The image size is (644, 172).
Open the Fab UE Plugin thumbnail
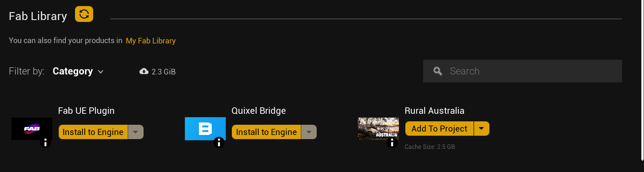point(32,129)
